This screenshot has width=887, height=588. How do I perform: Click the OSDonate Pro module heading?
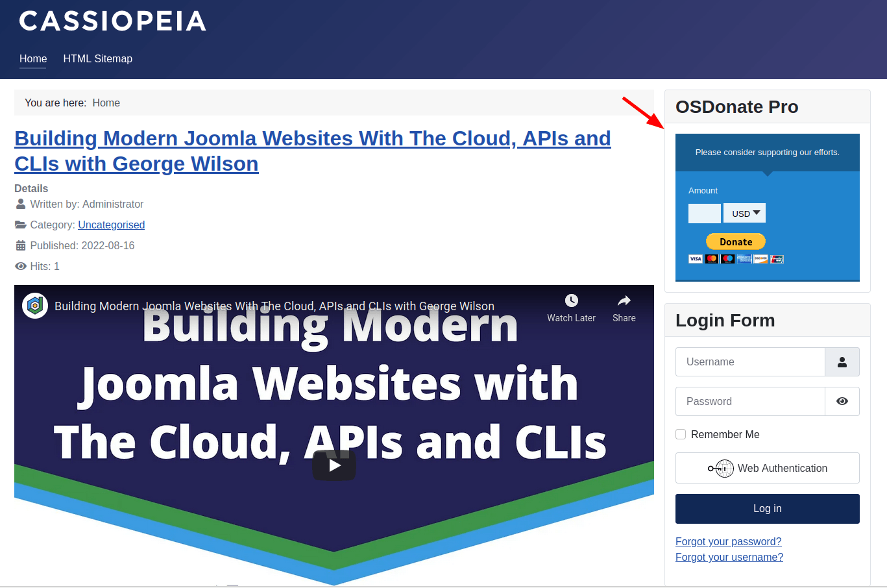click(737, 106)
